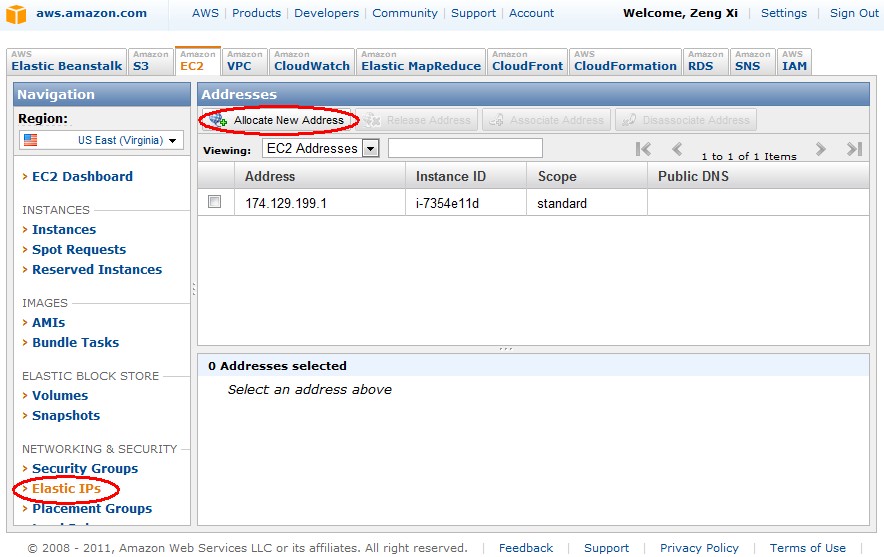
Task: Click the Settings link
Action: (x=784, y=13)
